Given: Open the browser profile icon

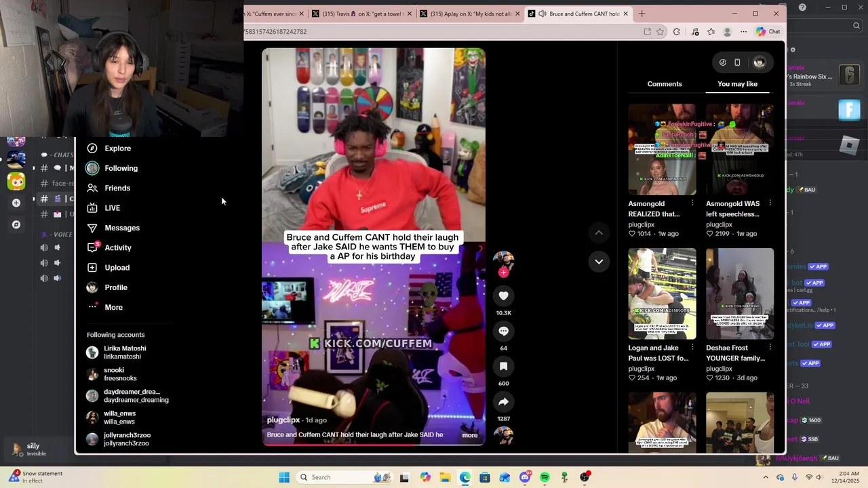Looking at the screenshot, I should click(728, 32).
